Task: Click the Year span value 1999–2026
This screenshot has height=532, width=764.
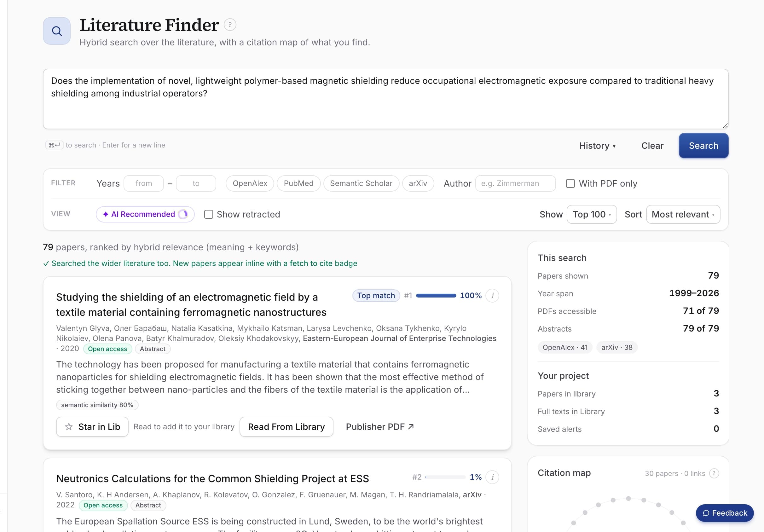Action: coord(694,293)
